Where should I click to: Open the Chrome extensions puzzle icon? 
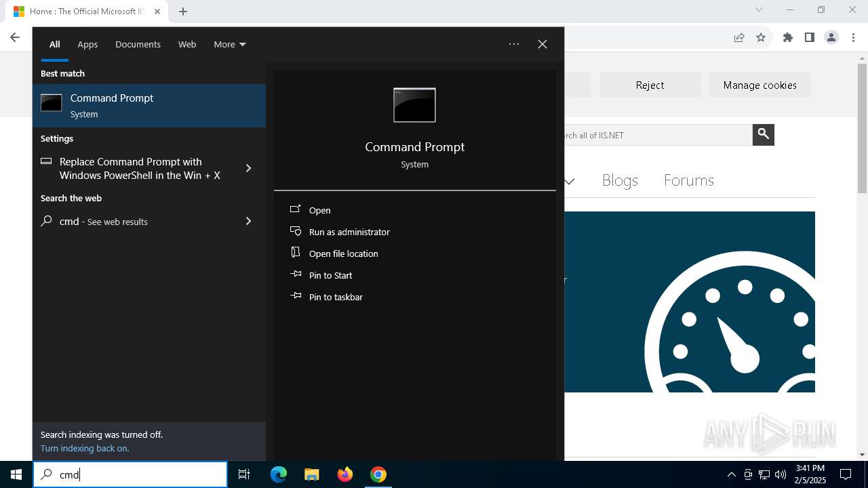[x=788, y=37]
